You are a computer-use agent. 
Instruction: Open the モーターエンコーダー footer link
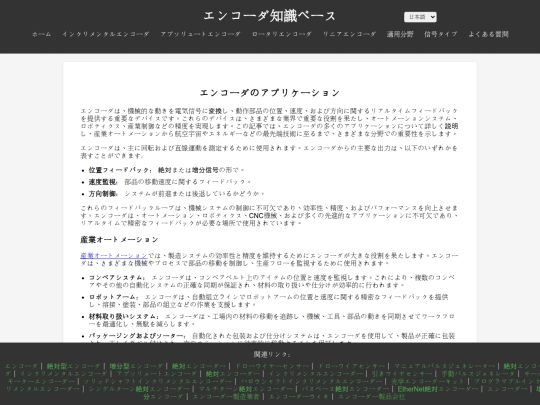(x=41, y=381)
